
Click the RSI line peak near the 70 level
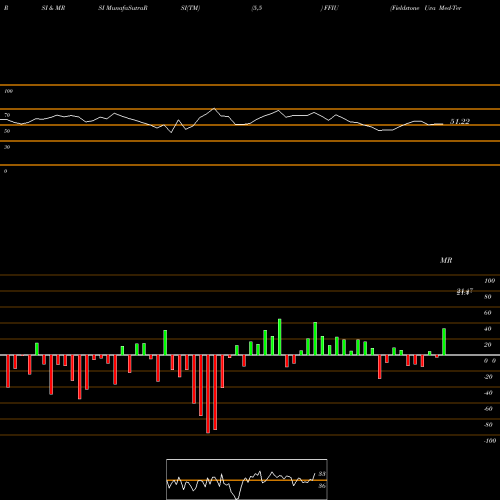pyautogui.click(x=214, y=109)
